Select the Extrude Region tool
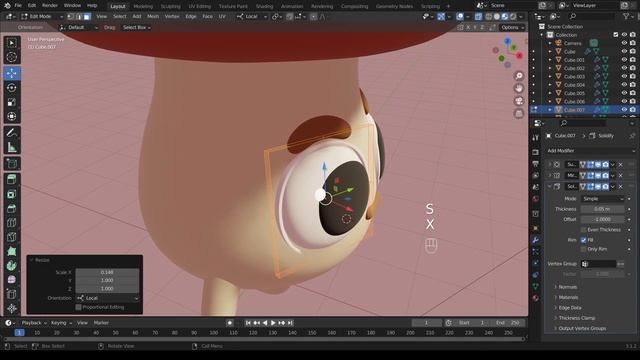Viewport: 640px width, 360px height. pos(12,180)
